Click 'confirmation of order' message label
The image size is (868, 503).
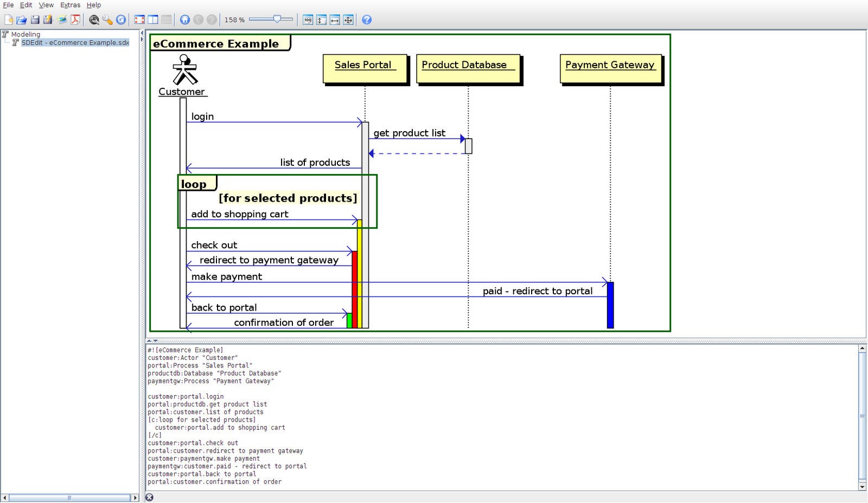pyautogui.click(x=284, y=323)
